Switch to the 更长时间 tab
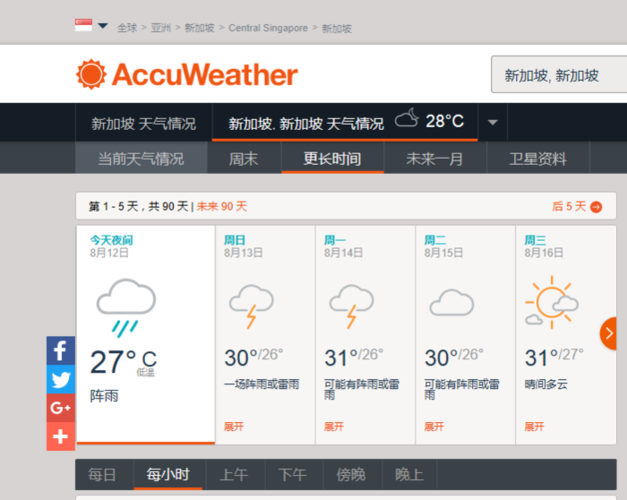Screen dimensions: 627x500 coord(332,159)
